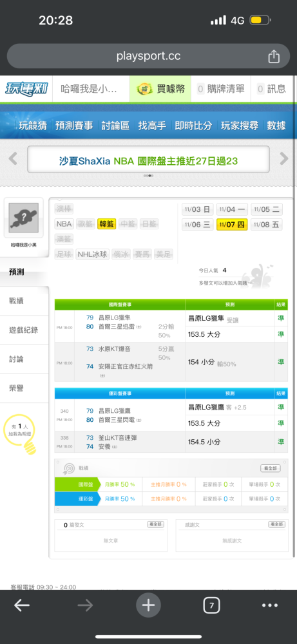Screen dimensions: 297x644
Task: Select the 日籃 league filter
Action: [149, 224]
